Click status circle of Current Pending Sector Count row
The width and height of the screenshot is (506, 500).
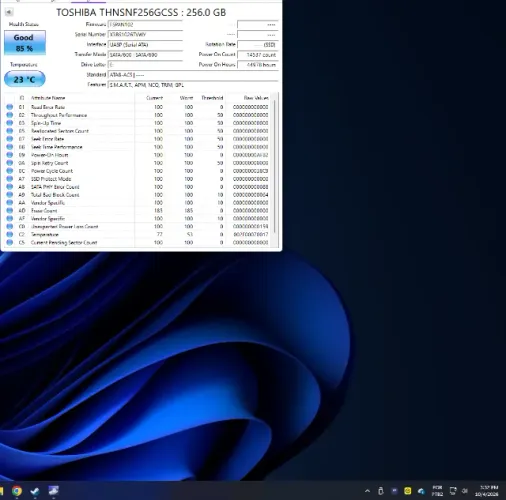pos(10,243)
